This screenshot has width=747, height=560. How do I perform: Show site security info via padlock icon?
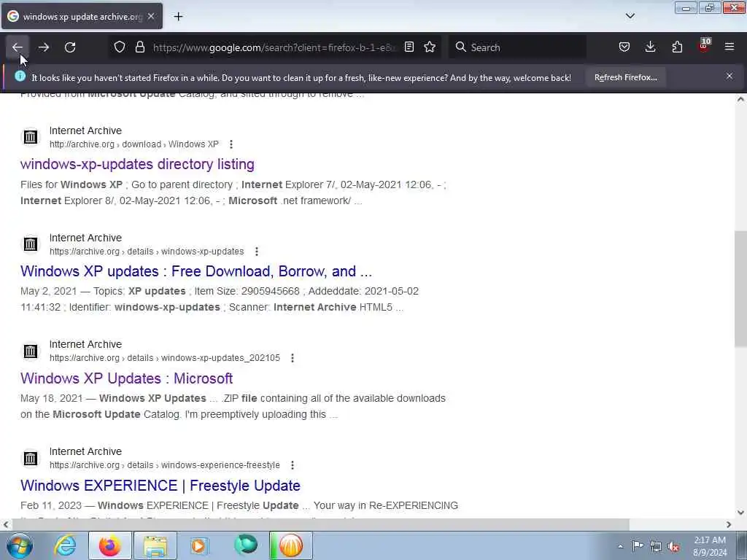(139, 47)
